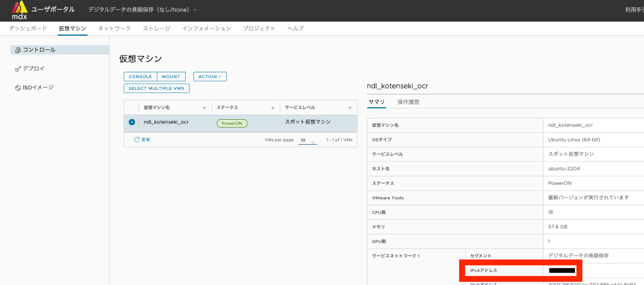Click the IPv4アドレス label
The height and width of the screenshot is (285, 644).
tap(483, 271)
